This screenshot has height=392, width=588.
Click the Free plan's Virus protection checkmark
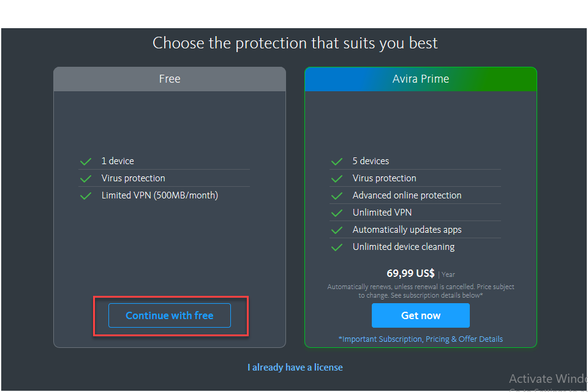pos(86,179)
